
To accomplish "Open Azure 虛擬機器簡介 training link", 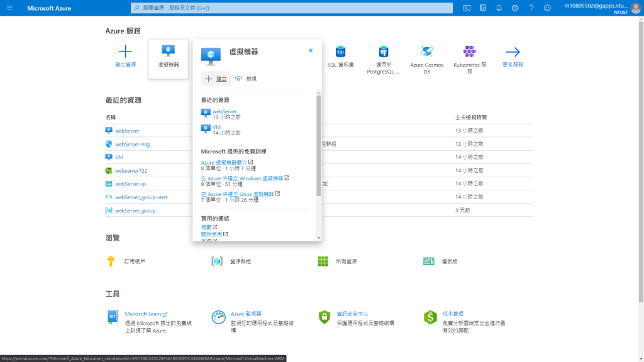I will pos(224,163).
